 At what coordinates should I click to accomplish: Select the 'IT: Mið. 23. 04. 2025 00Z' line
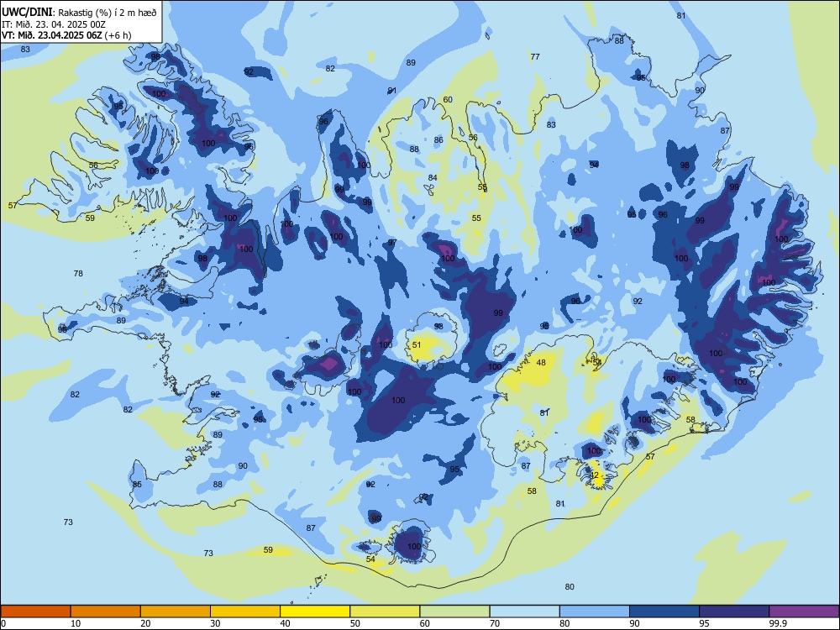pos(54,24)
